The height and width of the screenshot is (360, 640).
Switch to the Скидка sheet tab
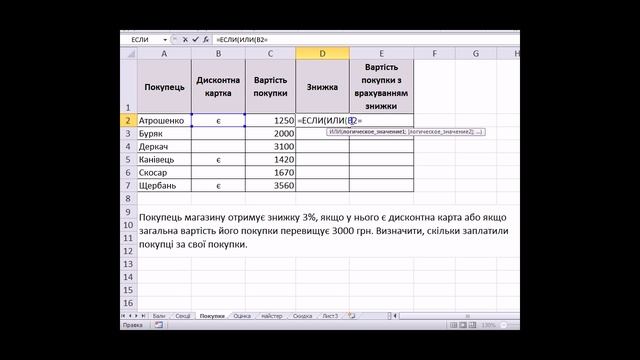point(302,316)
